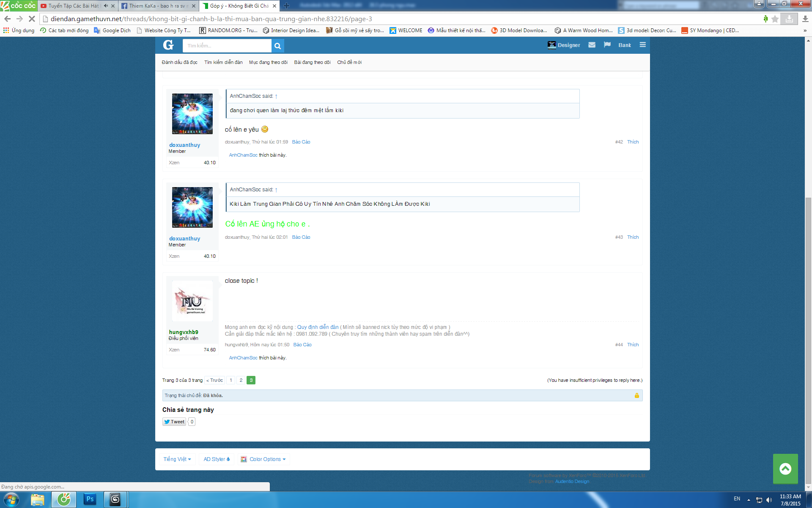Expand the bookmarks overflow chevron
Screen dimensions: 812x508
click(805, 30)
